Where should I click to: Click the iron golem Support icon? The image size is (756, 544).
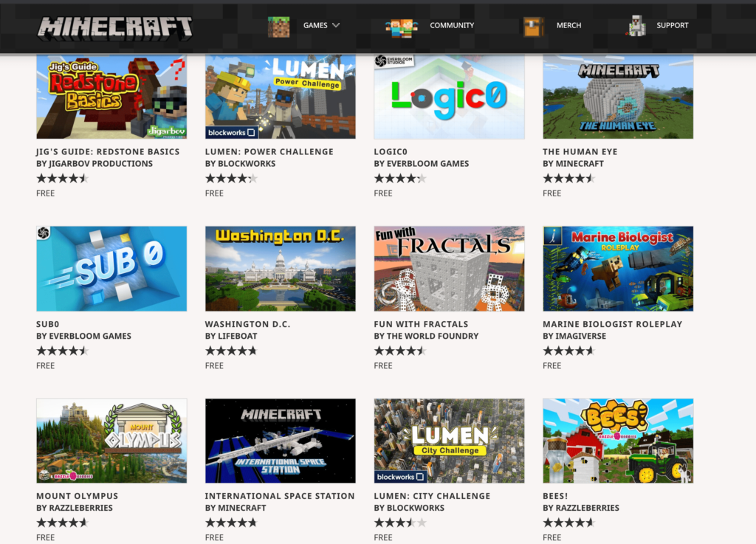coord(636,26)
